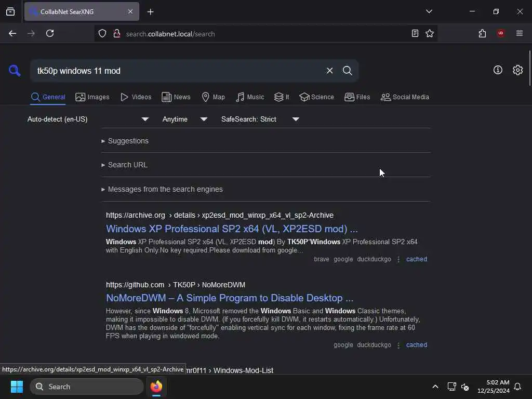The height and width of the screenshot is (399, 532).
Task: Open uBlock Origin extension icon
Action: click(x=500, y=33)
